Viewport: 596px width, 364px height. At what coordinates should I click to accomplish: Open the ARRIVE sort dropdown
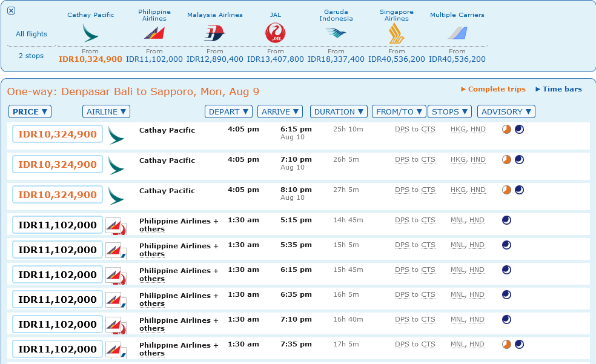point(280,111)
